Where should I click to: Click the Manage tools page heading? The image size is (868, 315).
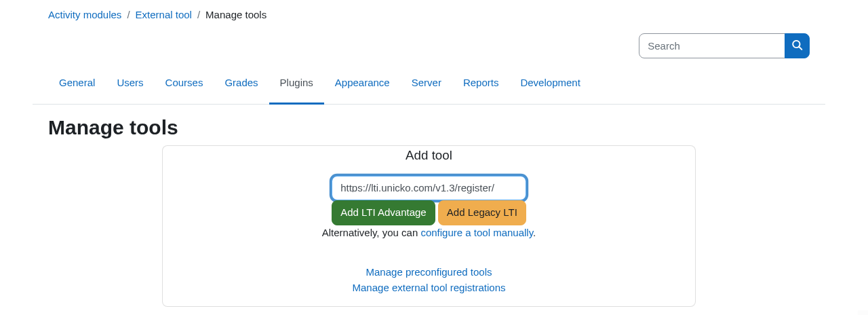(x=113, y=127)
